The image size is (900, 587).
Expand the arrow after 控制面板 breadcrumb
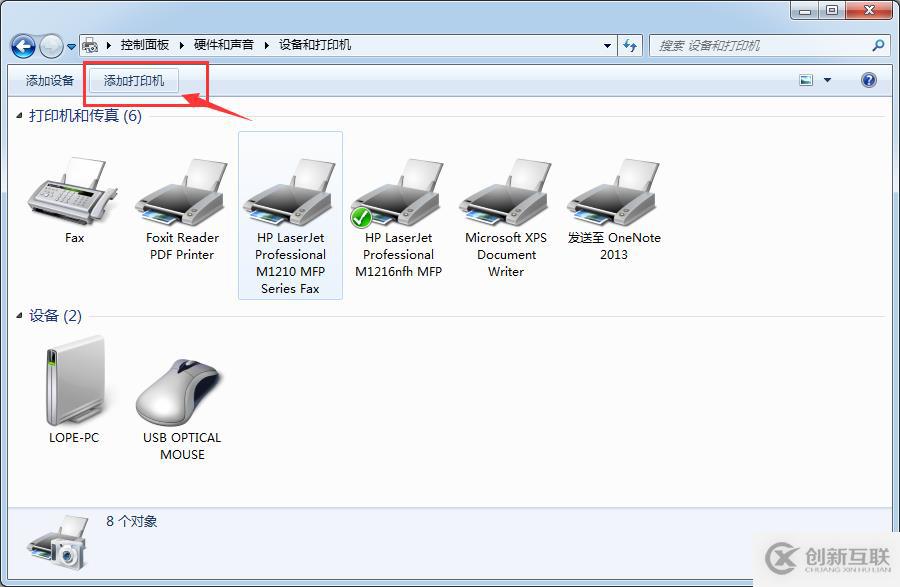point(181,45)
